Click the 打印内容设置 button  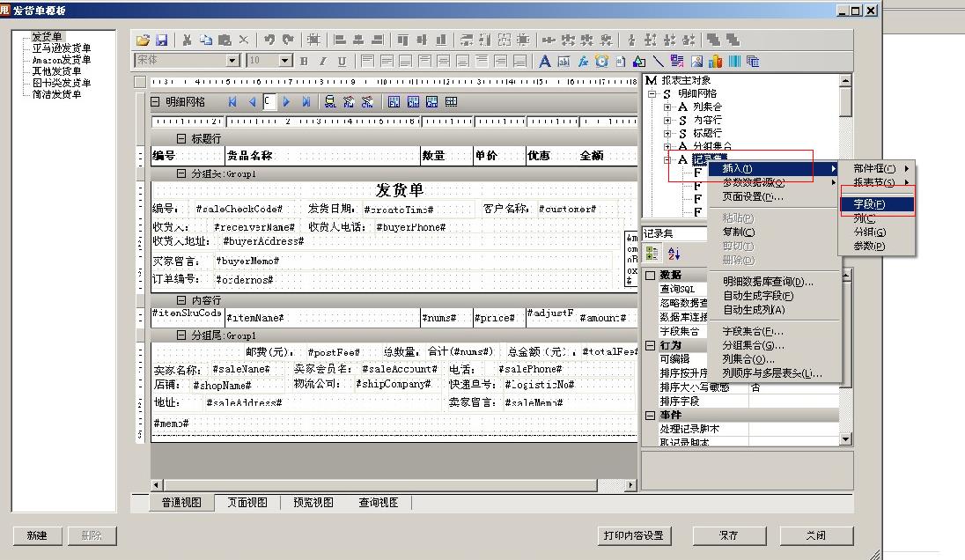click(x=633, y=535)
